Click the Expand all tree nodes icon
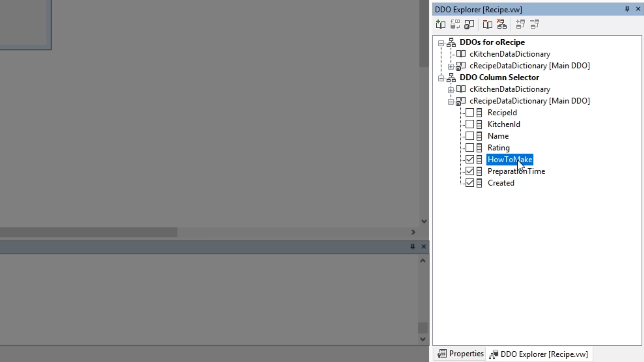644x362 pixels. pos(520,24)
